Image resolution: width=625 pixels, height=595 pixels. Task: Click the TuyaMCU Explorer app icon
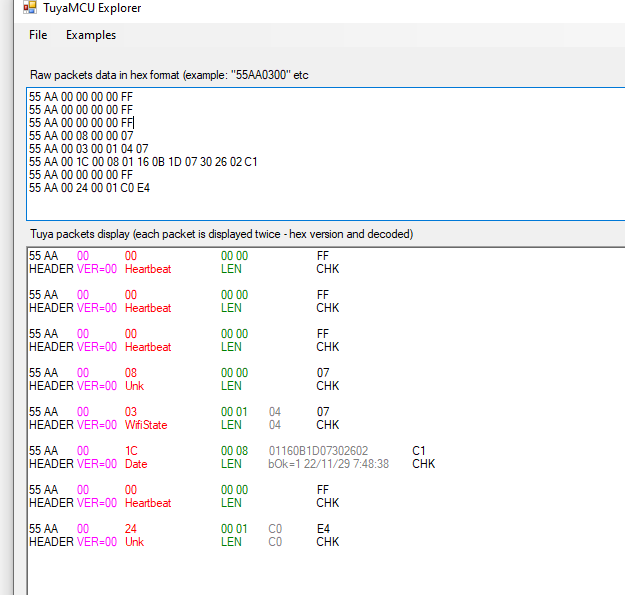pyautogui.click(x=29, y=7)
